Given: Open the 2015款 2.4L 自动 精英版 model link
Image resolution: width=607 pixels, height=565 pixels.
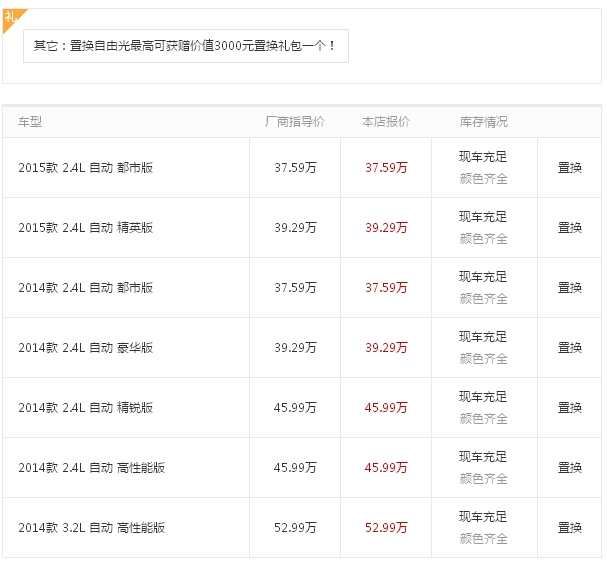Looking at the screenshot, I should [86, 228].
